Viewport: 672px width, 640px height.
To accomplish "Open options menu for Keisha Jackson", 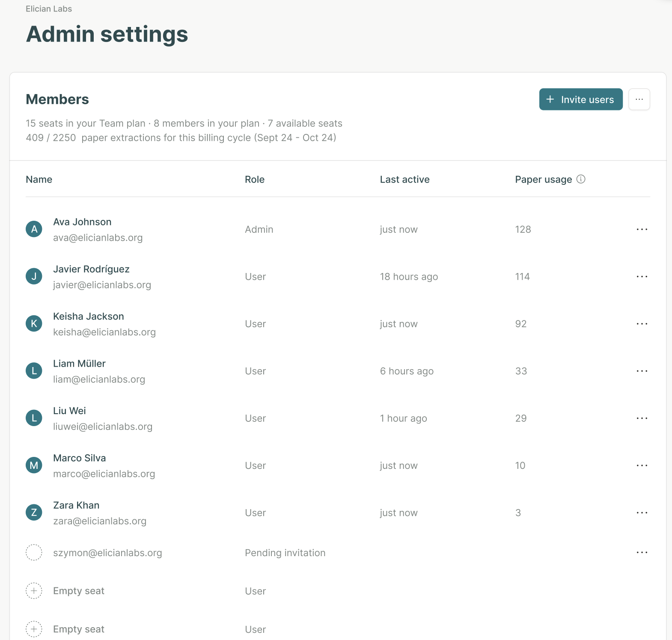I will (642, 324).
